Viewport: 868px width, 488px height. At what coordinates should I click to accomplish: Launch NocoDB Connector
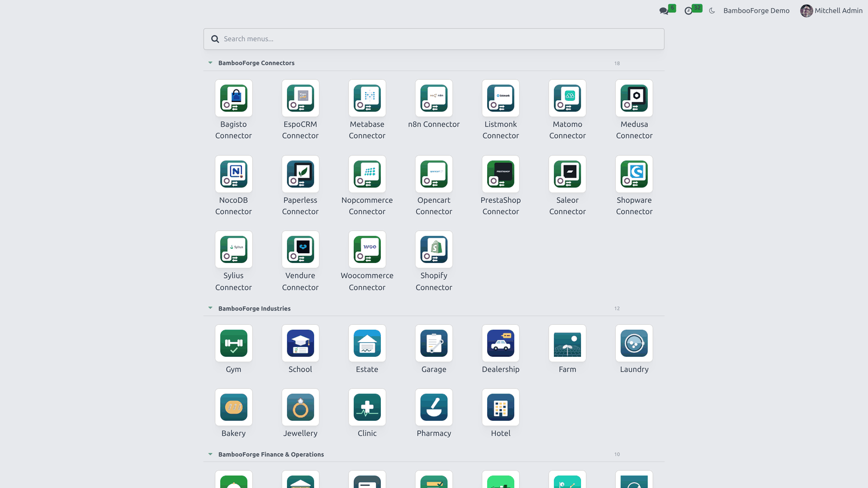coord(234,174)
